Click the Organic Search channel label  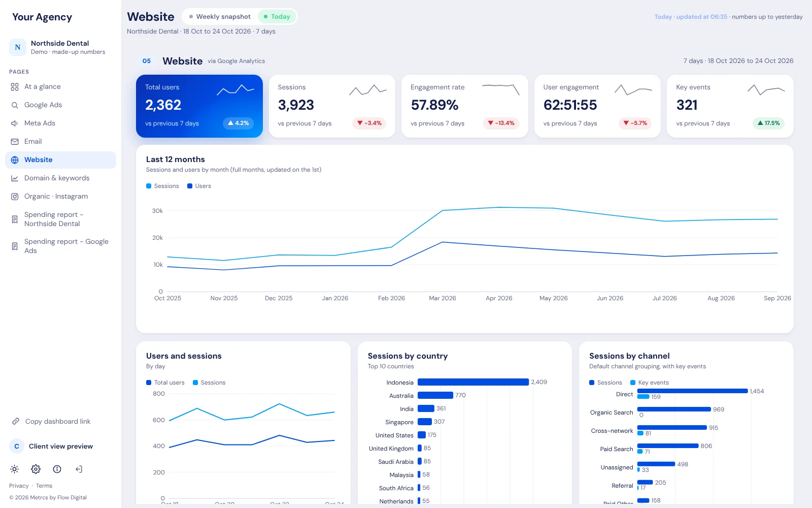pos(612,412)
